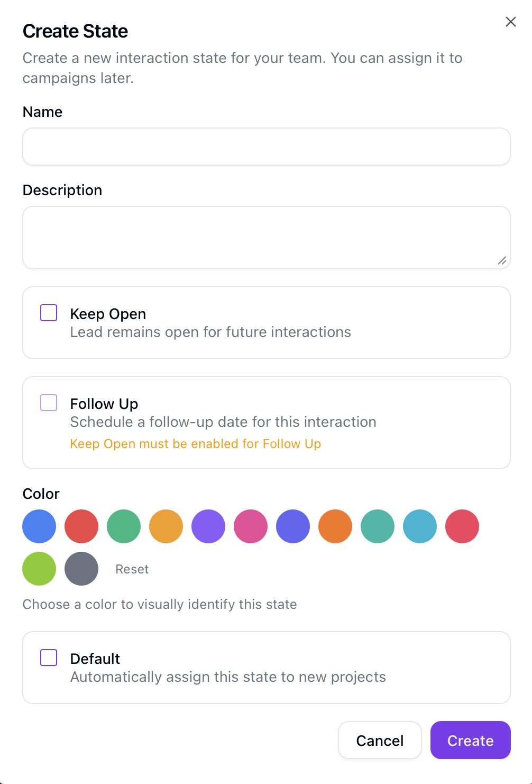Pick the gray color swatch

(x=81, y=569)
